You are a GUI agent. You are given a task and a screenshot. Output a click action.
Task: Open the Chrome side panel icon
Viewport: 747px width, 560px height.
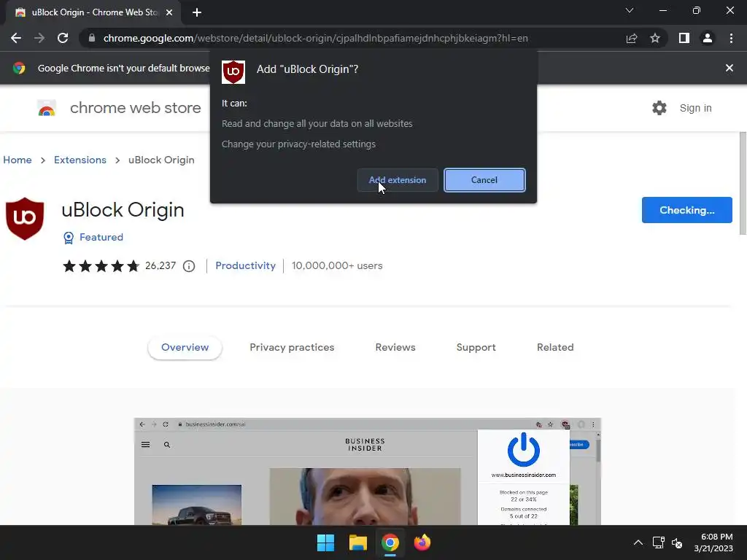pos(684,38)
